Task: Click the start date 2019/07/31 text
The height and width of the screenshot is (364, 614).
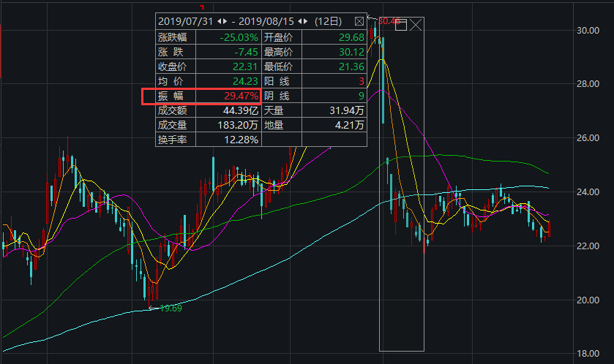Action: point(186,21)
